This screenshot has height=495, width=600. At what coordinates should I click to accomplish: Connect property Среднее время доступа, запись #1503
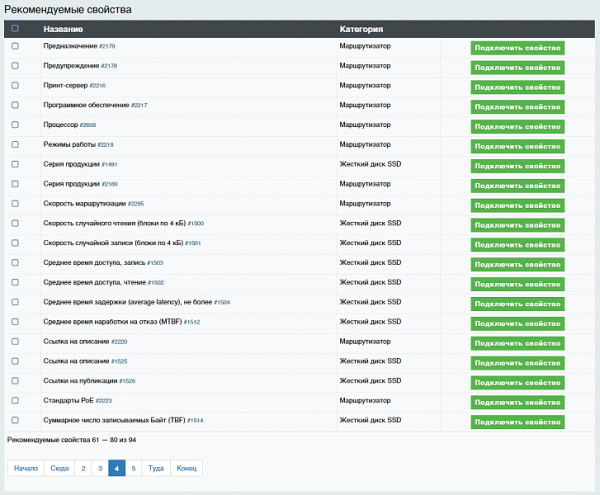[517, 263]
